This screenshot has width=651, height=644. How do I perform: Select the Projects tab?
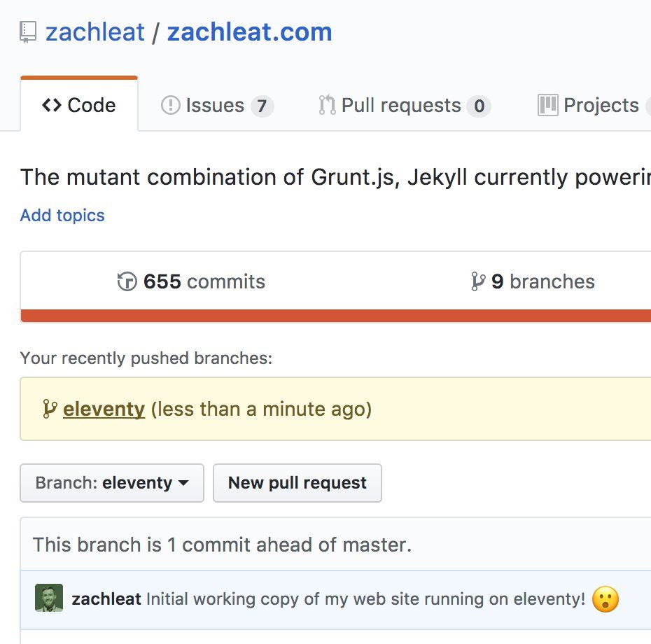click(594, 105)
